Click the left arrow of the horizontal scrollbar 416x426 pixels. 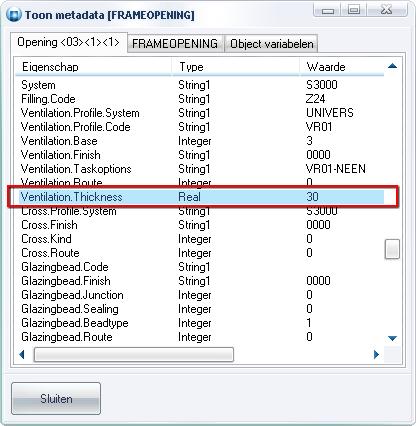[x=22, y=355]
